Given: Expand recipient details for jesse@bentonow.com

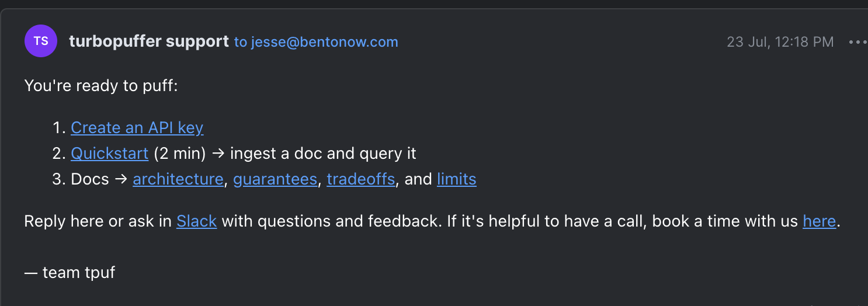Looking at the screenshot, I should 316,42.
